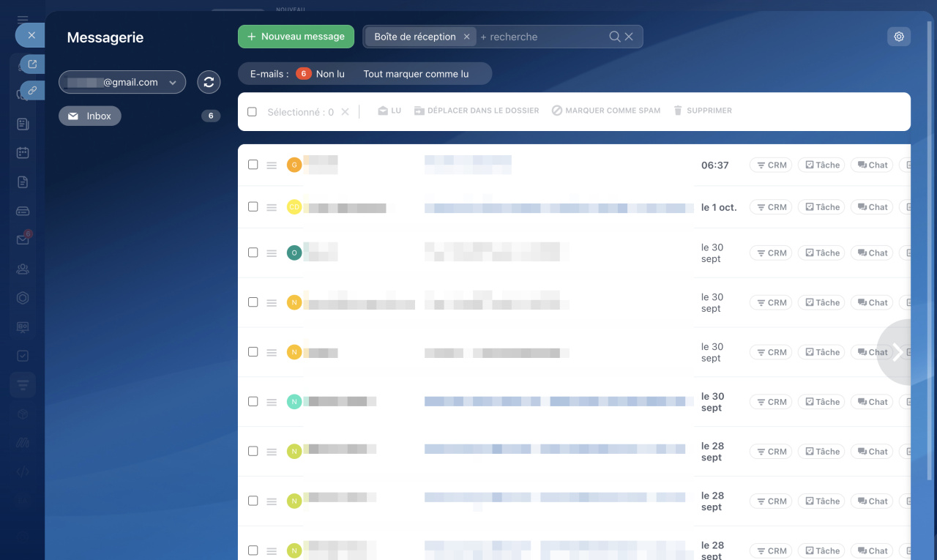The width and height of the screenshot is (937, 560).
Task: Click the copy link icon
Action: 32,91
